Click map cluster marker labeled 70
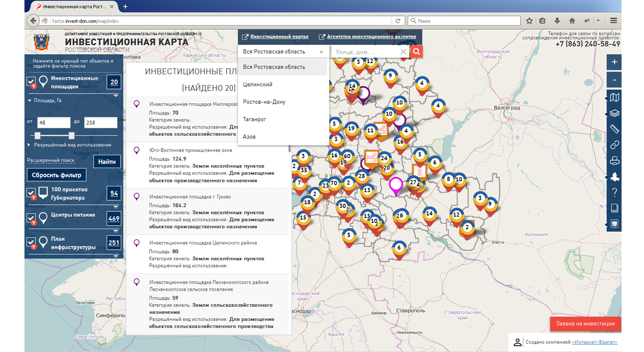 [x=334, y=184]
